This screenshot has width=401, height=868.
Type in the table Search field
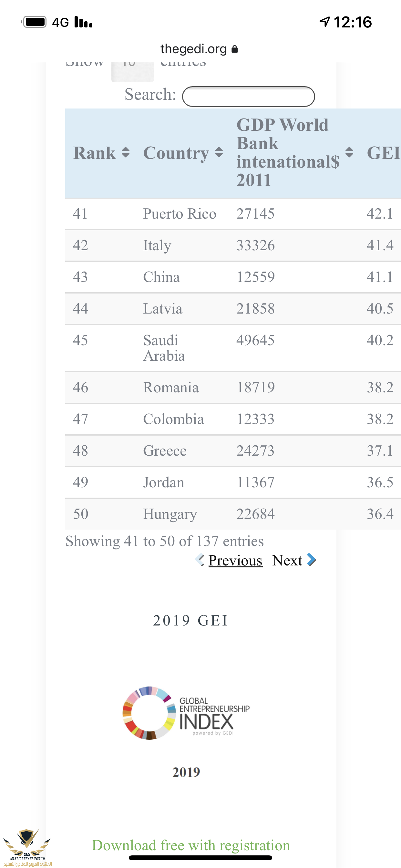click(x=248, y=97)
